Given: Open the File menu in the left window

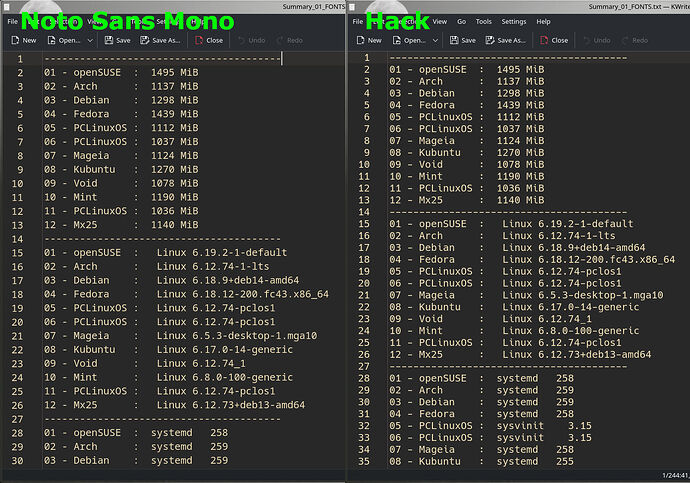Looking at the screenshot, I should coord(12,22).
